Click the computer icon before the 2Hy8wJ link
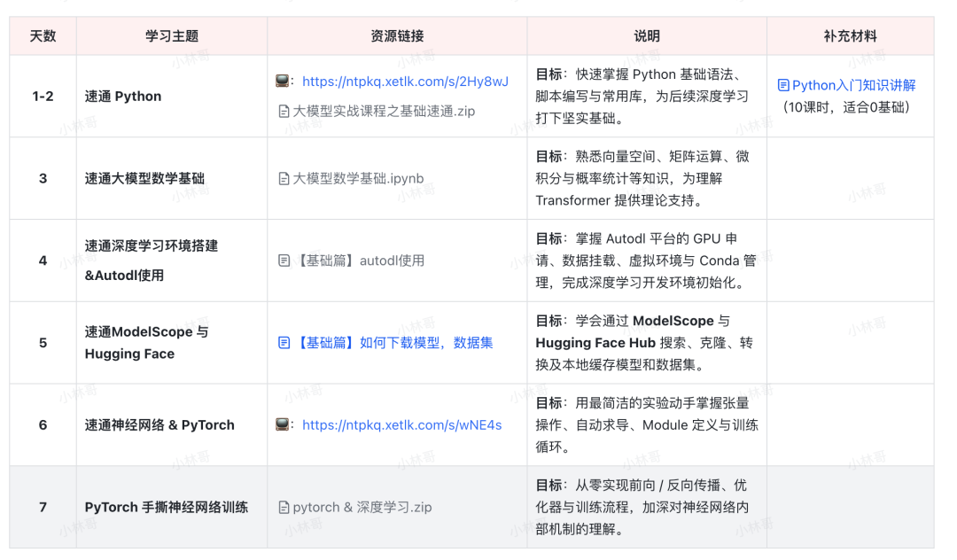 (x=283, y=81)
